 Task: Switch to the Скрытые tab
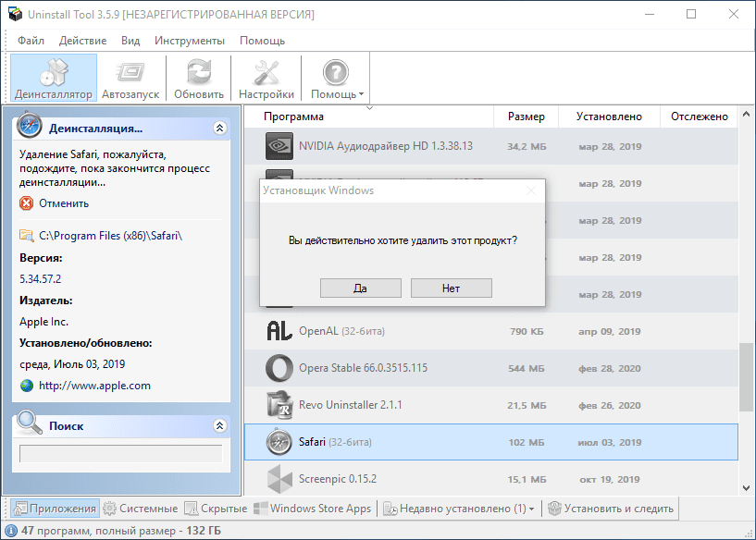(216, 509)
